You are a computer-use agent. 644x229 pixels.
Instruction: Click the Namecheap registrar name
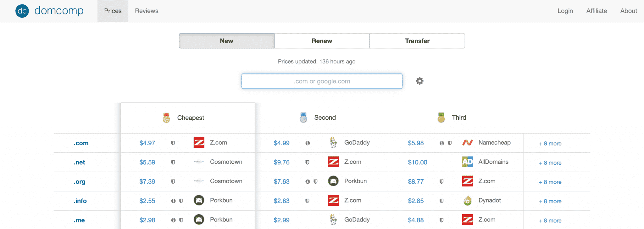coord(494,143)
